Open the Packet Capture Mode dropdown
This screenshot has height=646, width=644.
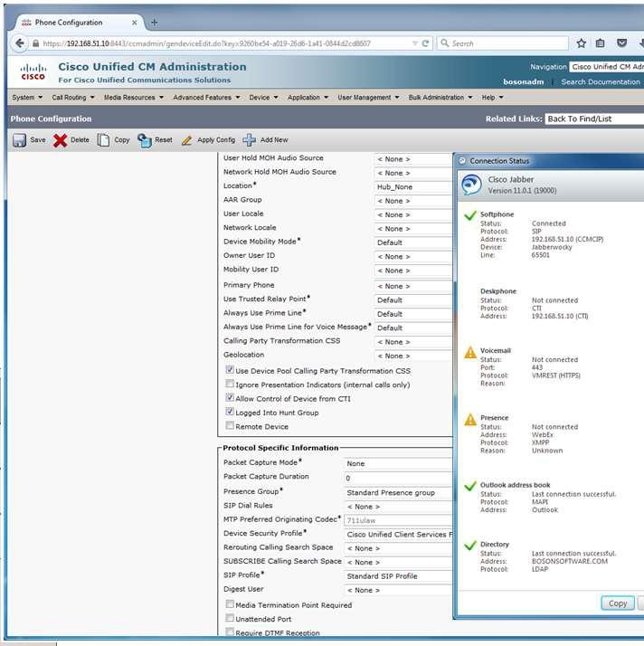point(398,464)
